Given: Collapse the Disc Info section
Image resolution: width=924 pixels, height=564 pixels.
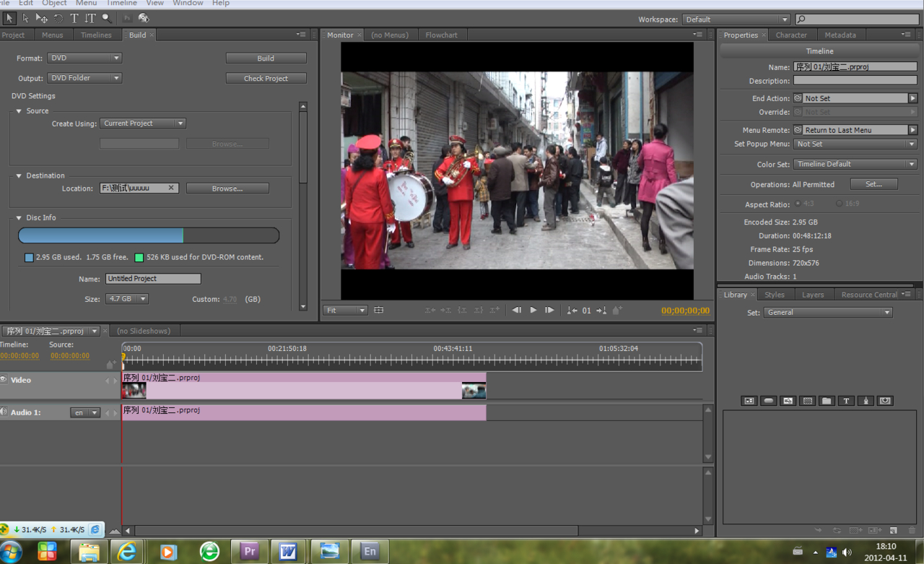Looking at the screenshot, I should pyautogui.click(x=19, y=217).
